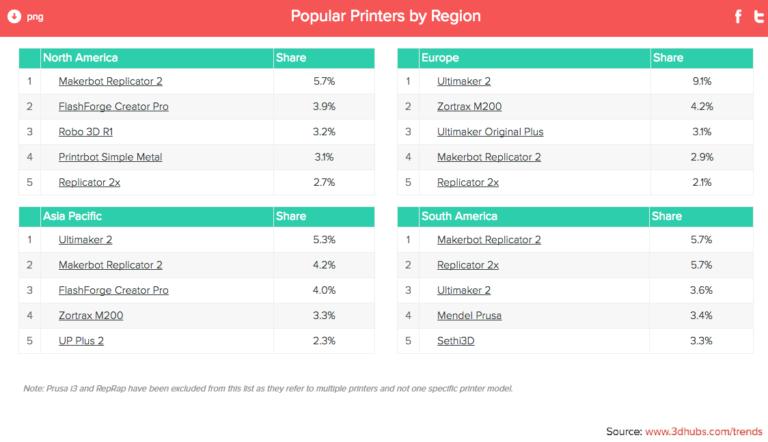Click the Share column header in Europe table
This screenshot has height=442, width=768.
(668, 58)
